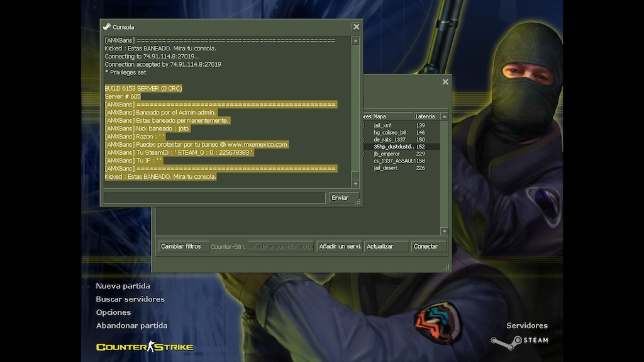
Task: Open Cambiar filtros in the server browser
Action: pyautogui.click(x=184, y=246)
